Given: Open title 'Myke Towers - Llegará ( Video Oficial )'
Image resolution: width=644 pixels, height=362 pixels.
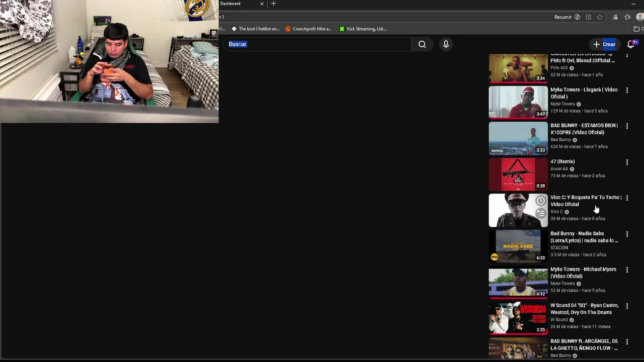Looking at the screenshot, I should [x=584, y=93].
